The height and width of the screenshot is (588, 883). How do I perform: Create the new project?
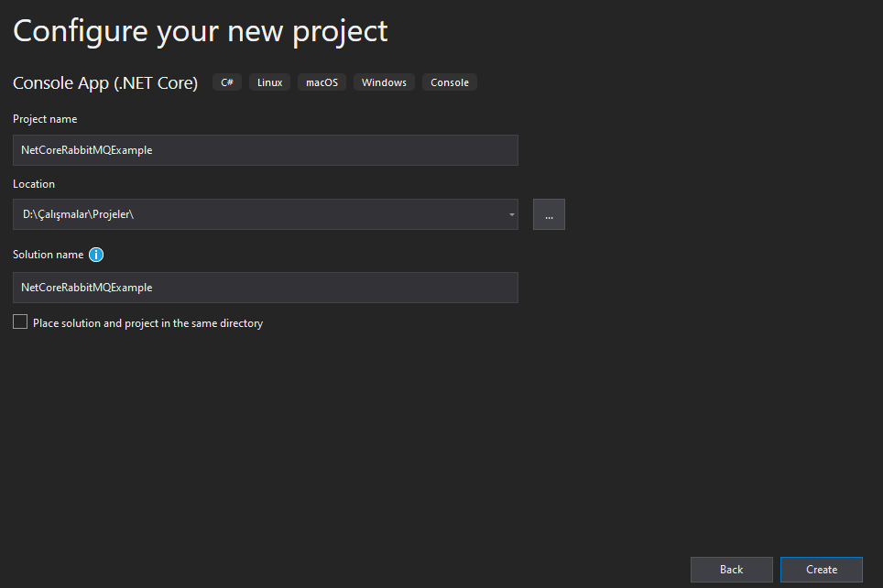821,570
